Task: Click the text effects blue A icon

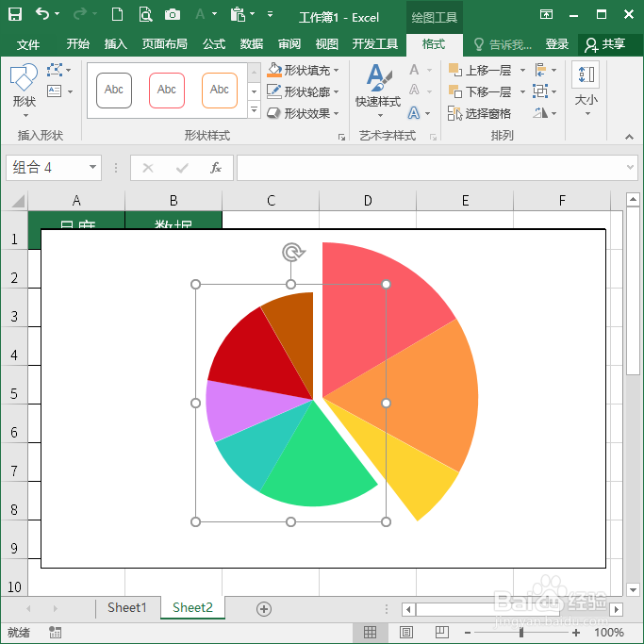Action: pyautogui.click(x=414, y=112)
